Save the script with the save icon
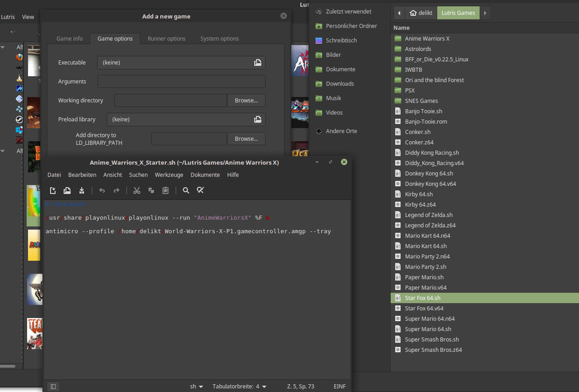The width and height of the screenshot is (579, 392). tap(82, 190)
